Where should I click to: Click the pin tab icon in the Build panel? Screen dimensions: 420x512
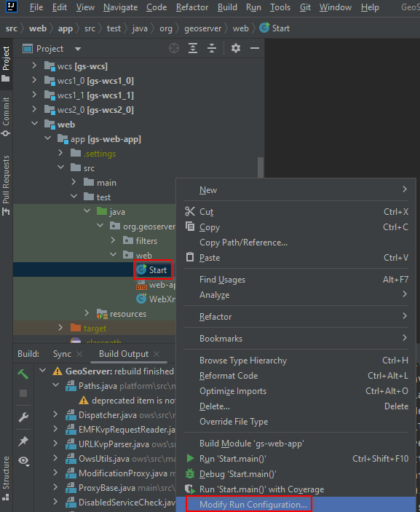23,441
